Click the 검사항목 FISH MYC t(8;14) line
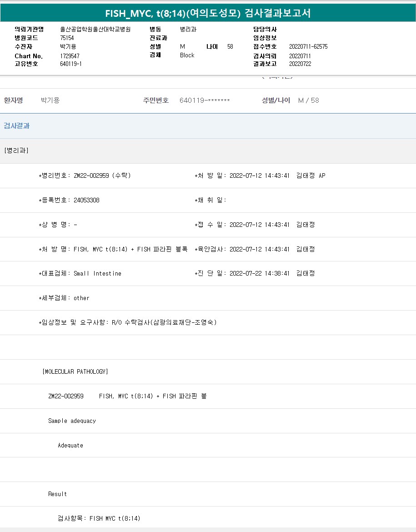This screenshot has height=532, width=416. coord(99,518)
